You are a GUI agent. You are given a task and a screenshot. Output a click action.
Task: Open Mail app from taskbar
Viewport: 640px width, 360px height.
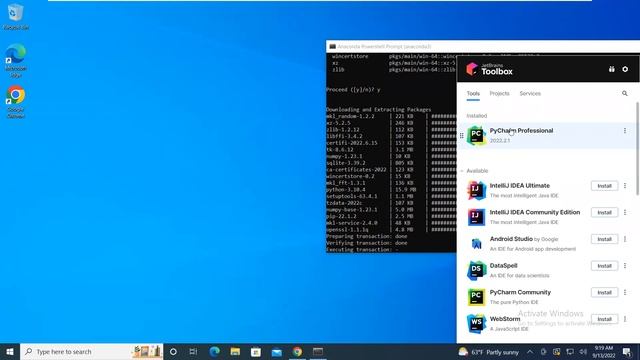coord(277,351)
